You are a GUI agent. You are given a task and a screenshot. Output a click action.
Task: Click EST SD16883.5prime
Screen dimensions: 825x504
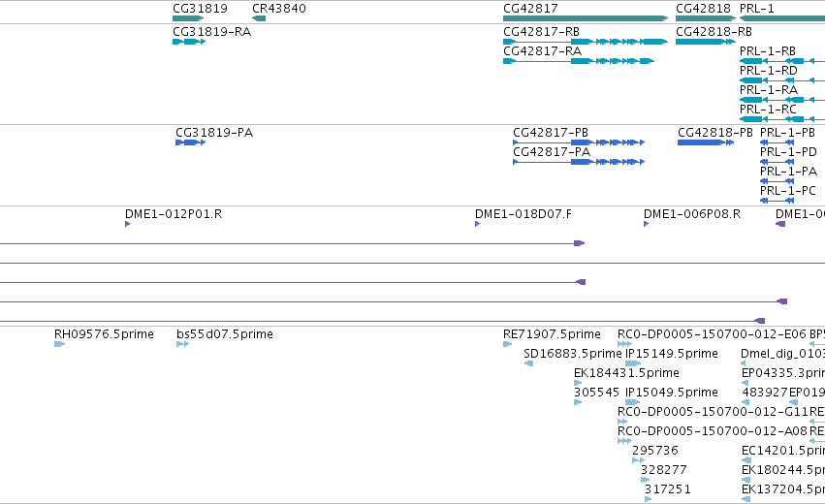tap(572, 354)
